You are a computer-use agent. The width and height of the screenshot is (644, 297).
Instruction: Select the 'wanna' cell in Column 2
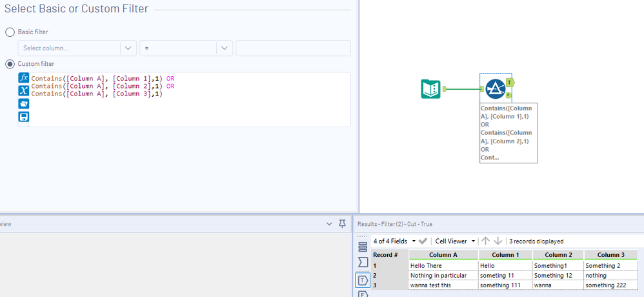click(558, 285)
